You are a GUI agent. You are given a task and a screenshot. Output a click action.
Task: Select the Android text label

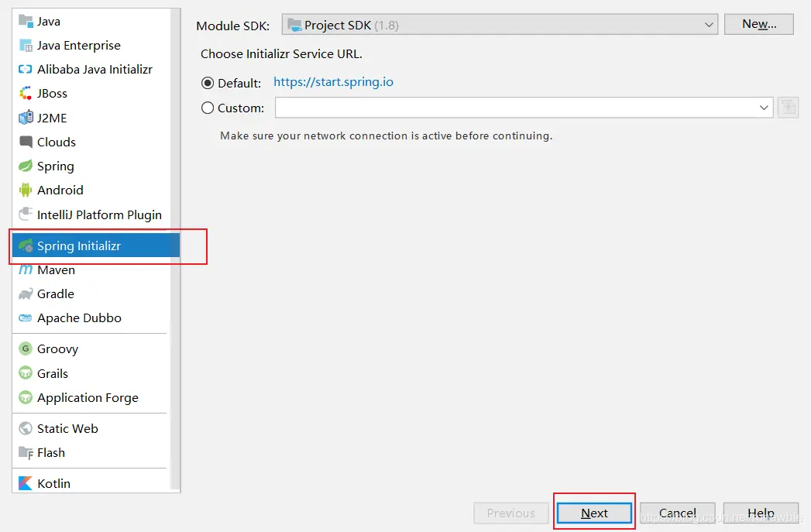pyautogui.click(x=60, y=190)
